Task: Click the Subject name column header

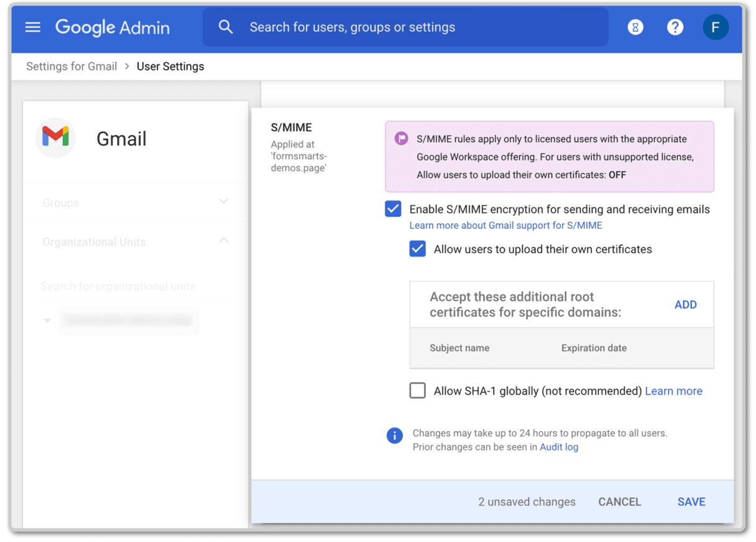Action: pyautogui.click(x=459, y=348)
